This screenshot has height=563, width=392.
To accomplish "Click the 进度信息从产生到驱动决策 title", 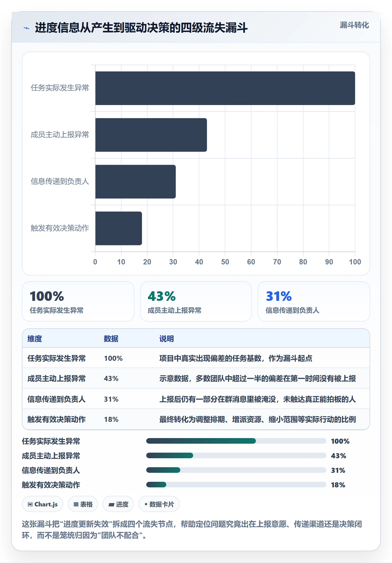I will 141,28.
